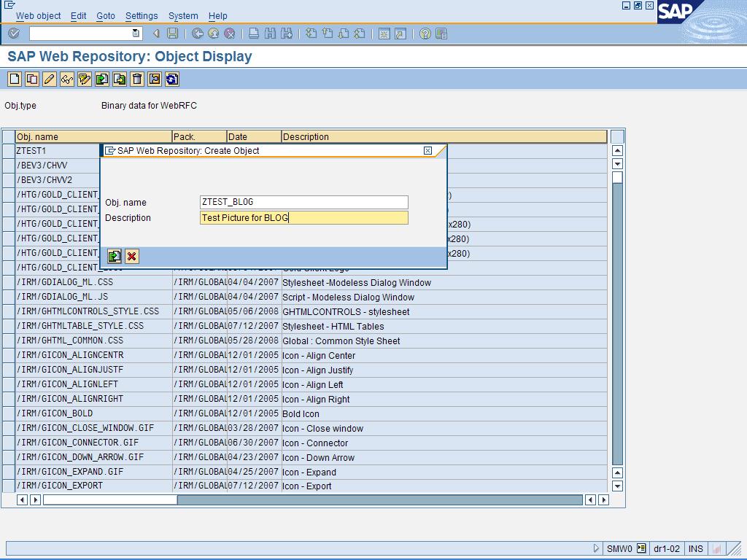Click the Customize Local Layout icon

441,34
